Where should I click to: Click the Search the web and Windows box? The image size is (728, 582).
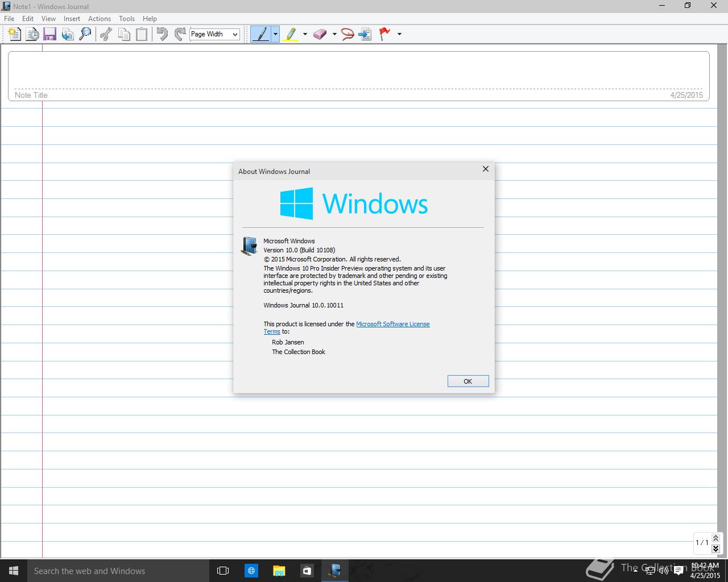click(x=118, y=571)
